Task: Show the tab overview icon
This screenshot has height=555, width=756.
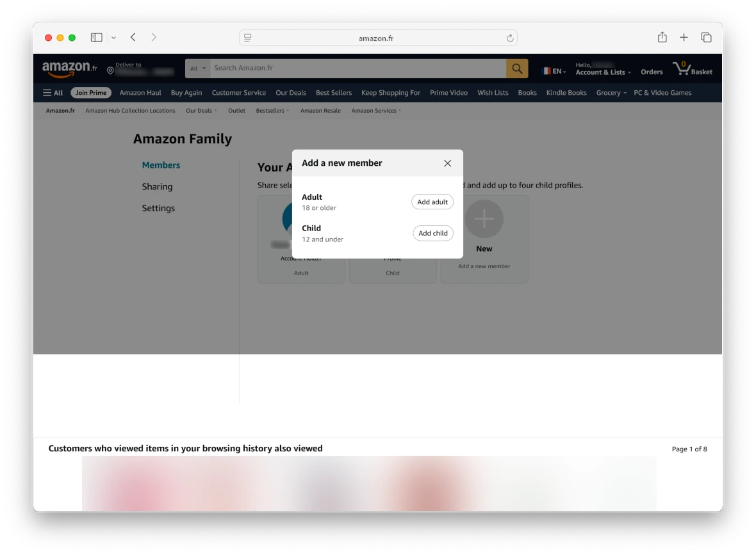Action: [x=706, y=37]
